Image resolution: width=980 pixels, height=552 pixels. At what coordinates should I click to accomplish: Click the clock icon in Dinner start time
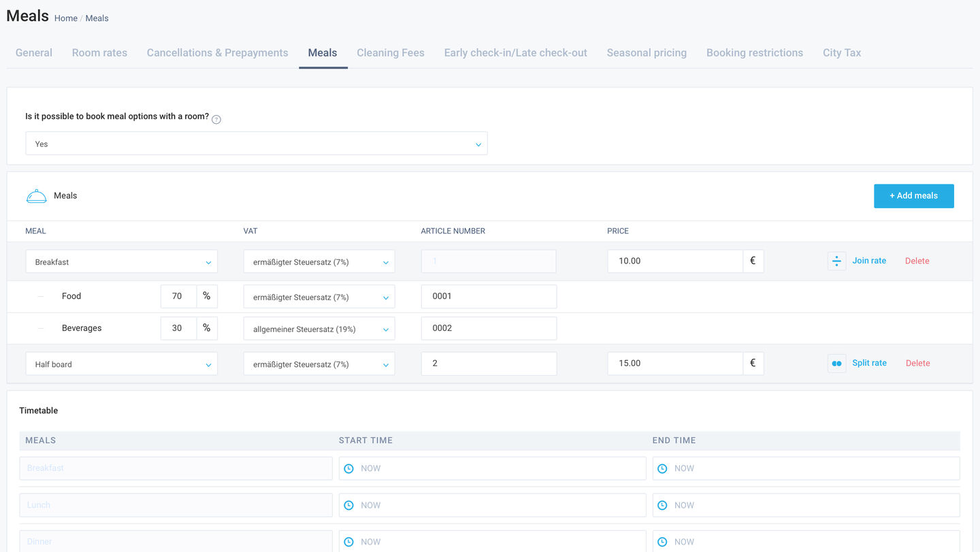pyautogui.click(x=349, y=542)
